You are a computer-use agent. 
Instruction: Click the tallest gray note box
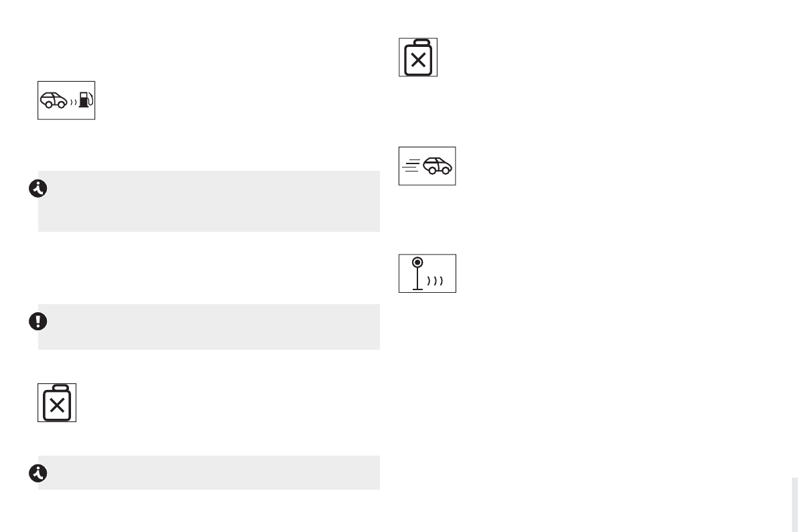(x=208, y=201)
